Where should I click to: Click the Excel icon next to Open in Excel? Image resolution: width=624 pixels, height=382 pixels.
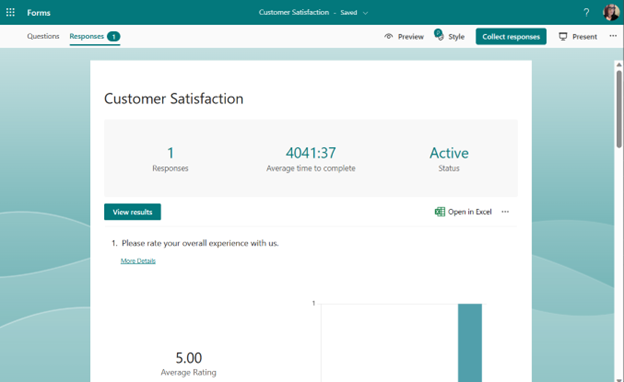pyautogui.click(x=440, y=212)
